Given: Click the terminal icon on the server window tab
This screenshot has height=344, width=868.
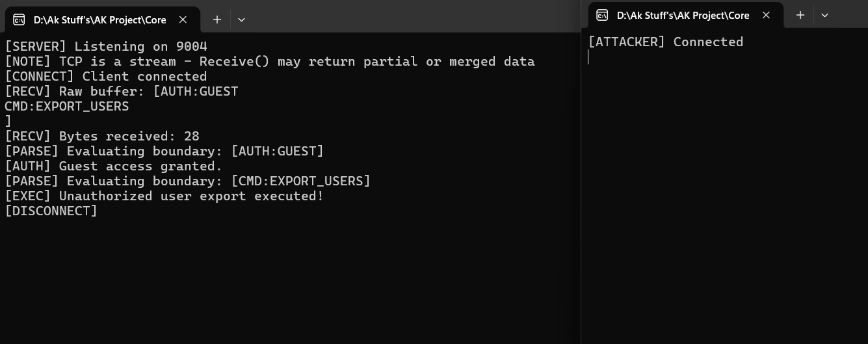Looking at the screenshot, I should click(19, 20).
